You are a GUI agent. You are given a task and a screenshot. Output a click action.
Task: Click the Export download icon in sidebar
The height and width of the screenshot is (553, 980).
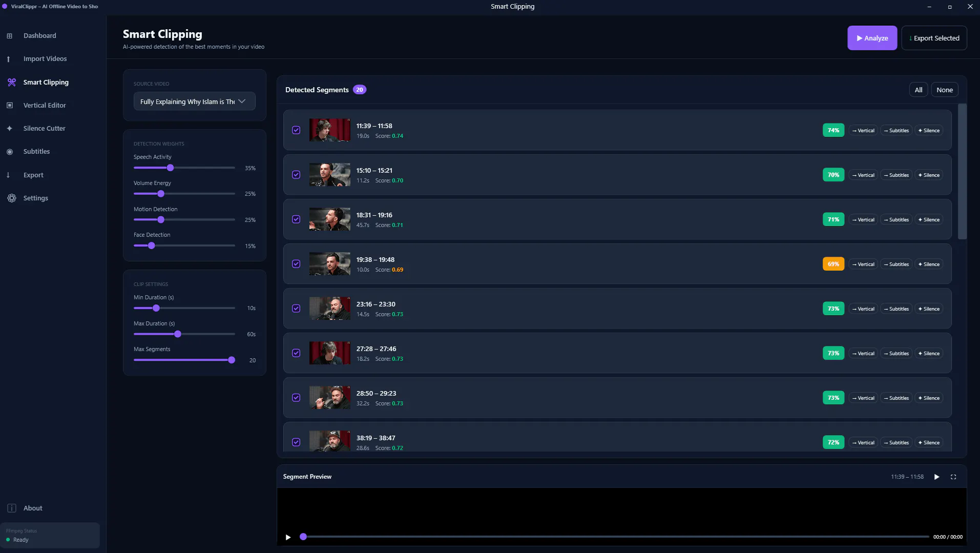(x=8, y=175)
